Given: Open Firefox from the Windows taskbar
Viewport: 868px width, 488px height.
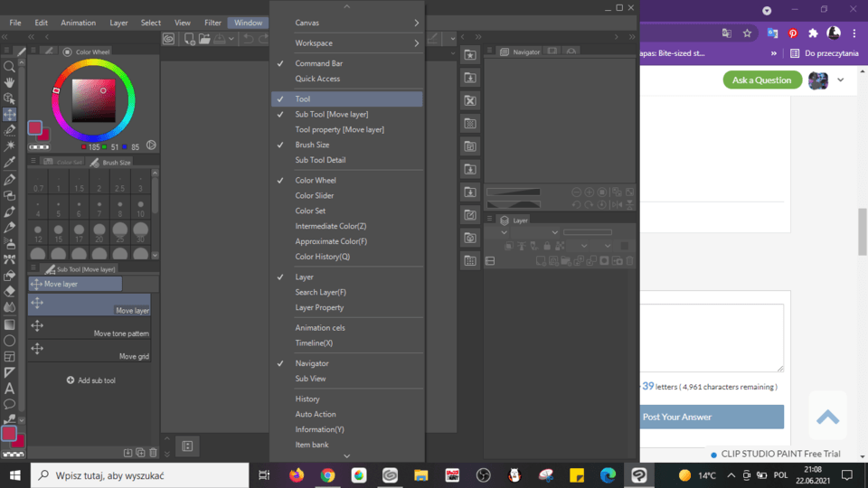Looking at the screenshot, I should 297,475.
